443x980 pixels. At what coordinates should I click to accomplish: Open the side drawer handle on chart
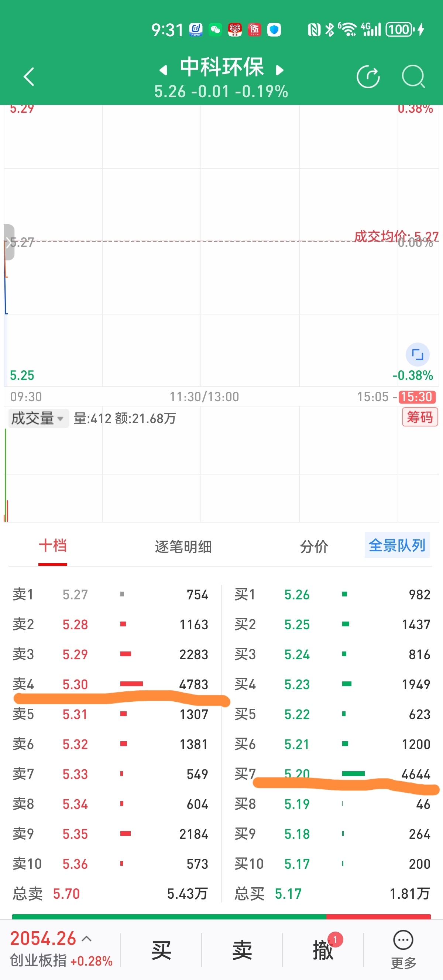tap(9, 242)
